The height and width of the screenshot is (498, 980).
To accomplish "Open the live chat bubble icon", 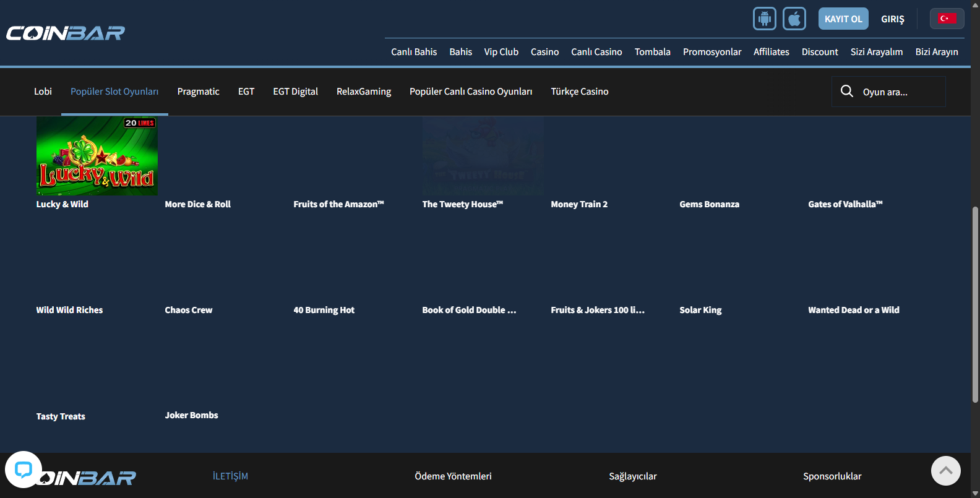I will (24, 470).
